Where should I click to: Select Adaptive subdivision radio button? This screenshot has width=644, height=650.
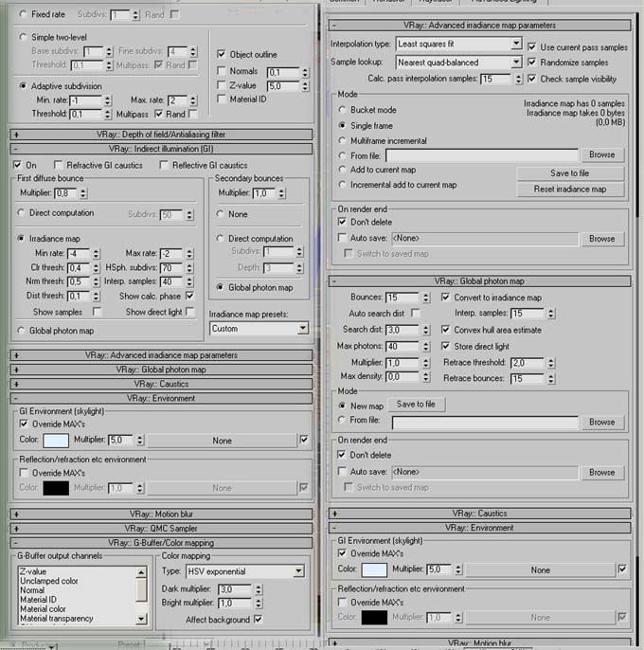[x=23, y=86]
